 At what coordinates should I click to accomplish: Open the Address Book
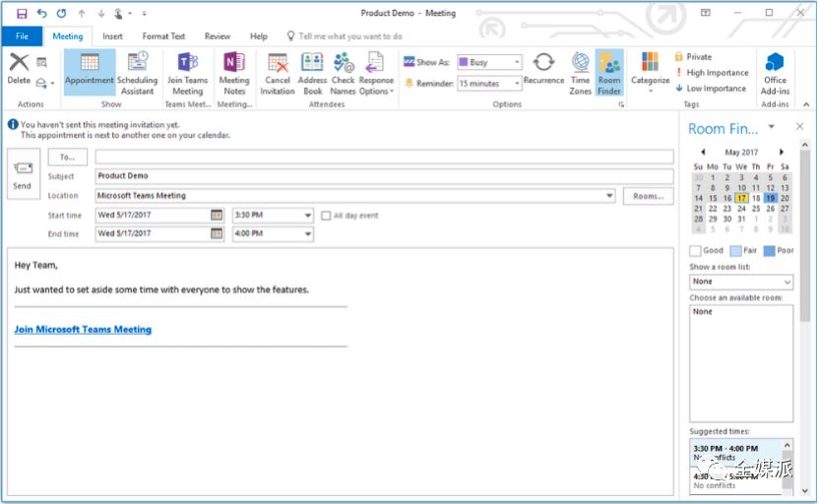pyautogui.click(x=312, y=73)
